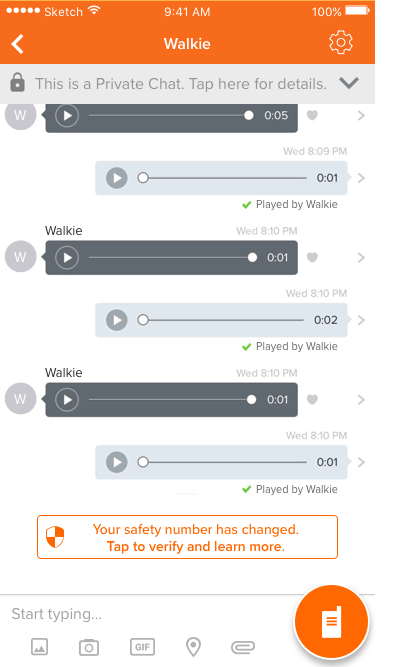Open chat settings gear icon
This screenshot has width=400, height=667.
pyautogui.click(x=341, y=43)
